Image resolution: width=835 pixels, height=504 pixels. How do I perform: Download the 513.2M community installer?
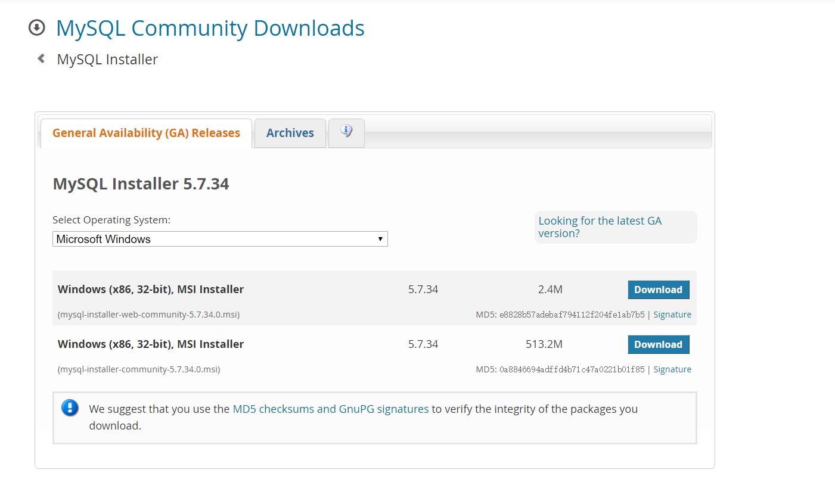click(x=659, y=344)
